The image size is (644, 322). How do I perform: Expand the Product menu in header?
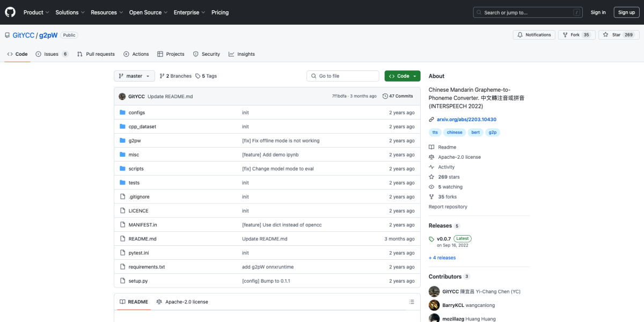coord(36,12)
